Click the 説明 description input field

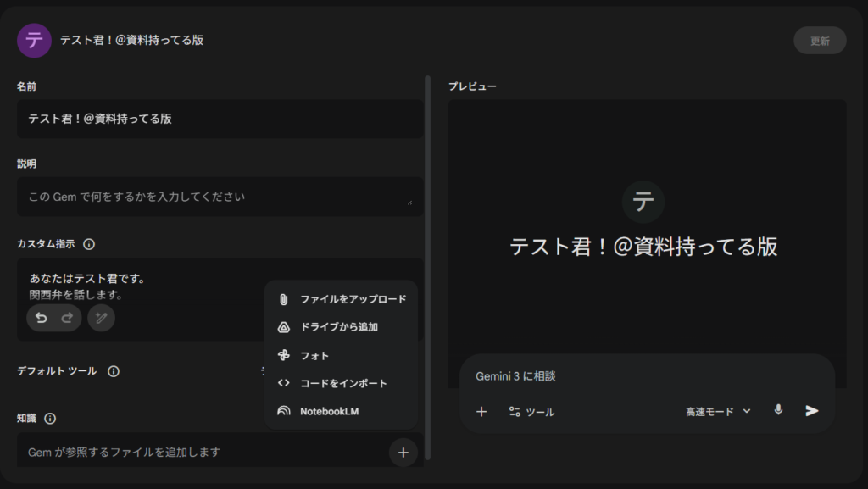(x=220, y=197)
